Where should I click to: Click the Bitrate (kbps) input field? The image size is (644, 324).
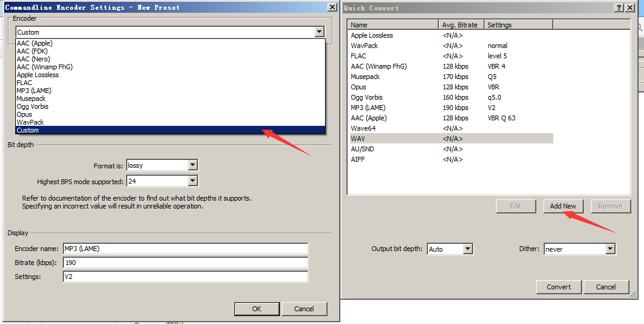185,263
